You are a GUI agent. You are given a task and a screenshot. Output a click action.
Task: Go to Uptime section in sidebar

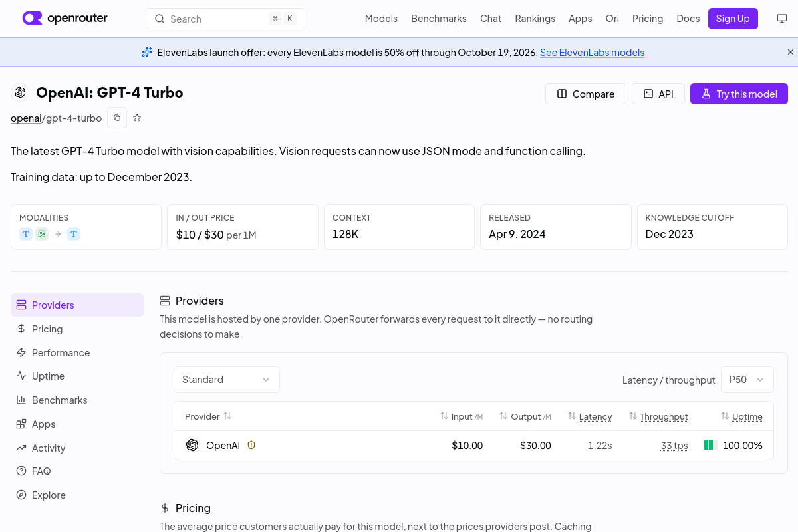point(77,376)
